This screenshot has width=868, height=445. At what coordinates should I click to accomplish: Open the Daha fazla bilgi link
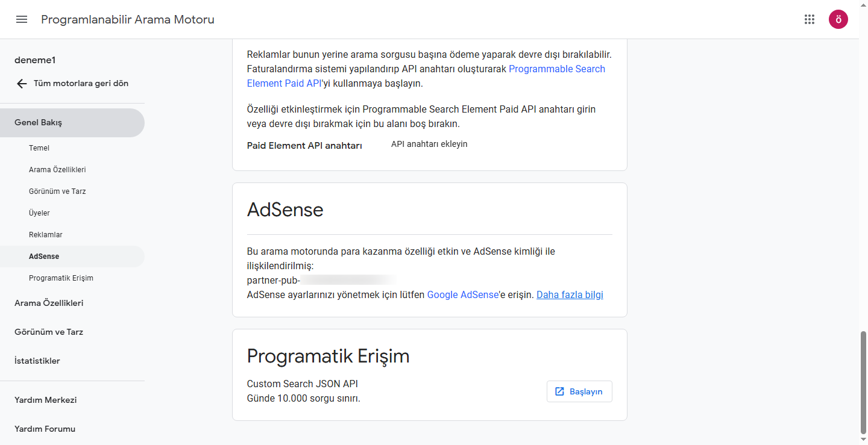click(570, 295)
